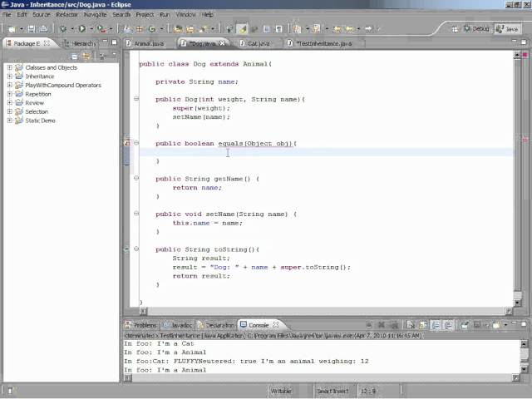Open the Window menu
This screenshot has height=399, width=532.
coord(185,15)
